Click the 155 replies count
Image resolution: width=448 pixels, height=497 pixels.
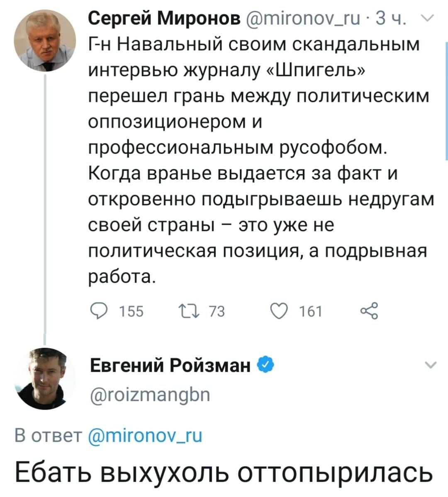pos(131,311)
